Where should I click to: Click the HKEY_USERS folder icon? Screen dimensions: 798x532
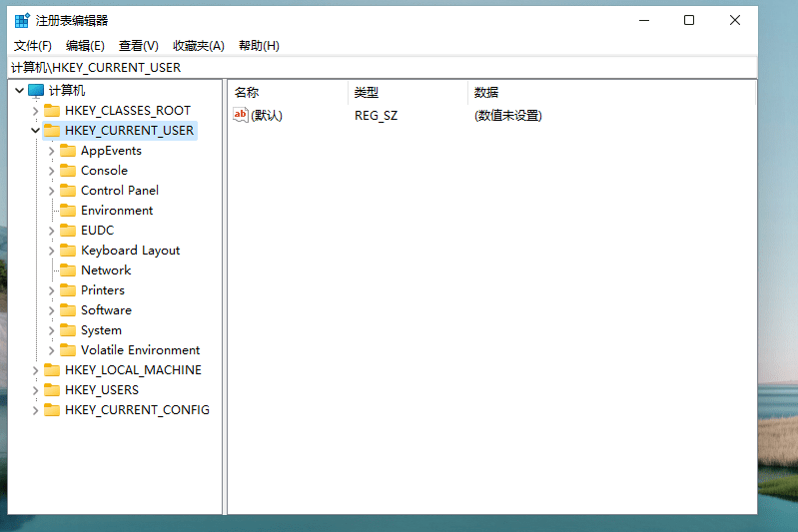point(52,390)
